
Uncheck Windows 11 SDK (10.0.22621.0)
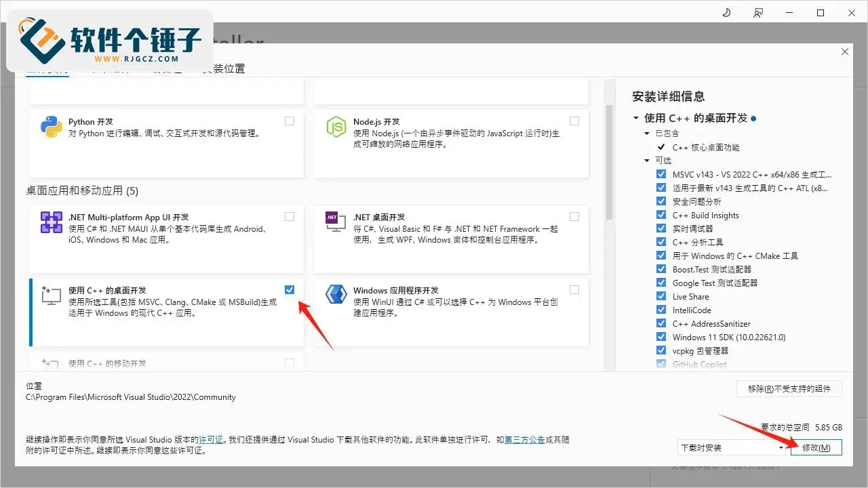[x=661, y=337]
